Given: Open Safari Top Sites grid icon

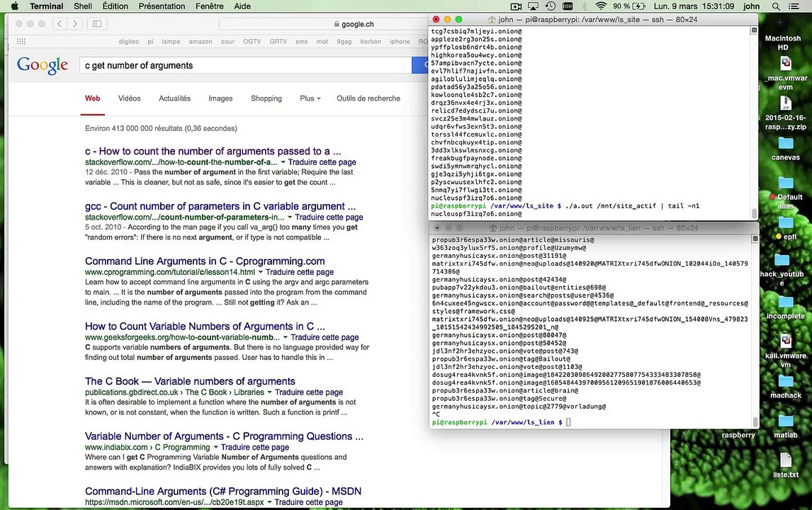Looking at the screenshot, I should (21, 41).
